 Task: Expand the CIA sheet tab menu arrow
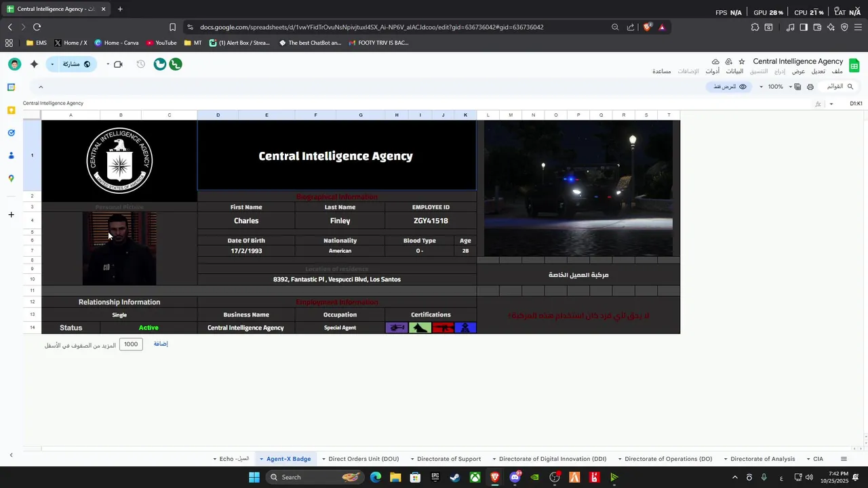click(x=808, y=460)
